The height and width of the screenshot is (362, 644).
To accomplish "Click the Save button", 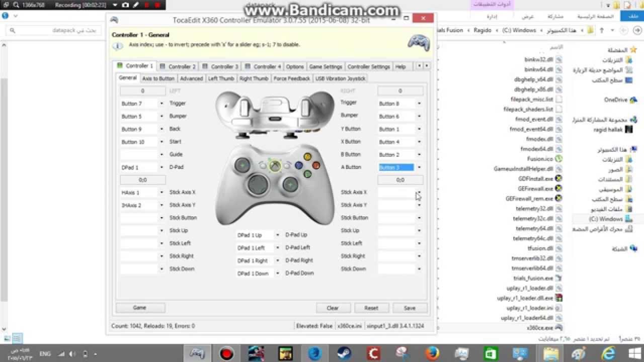I will pos(410,308).
